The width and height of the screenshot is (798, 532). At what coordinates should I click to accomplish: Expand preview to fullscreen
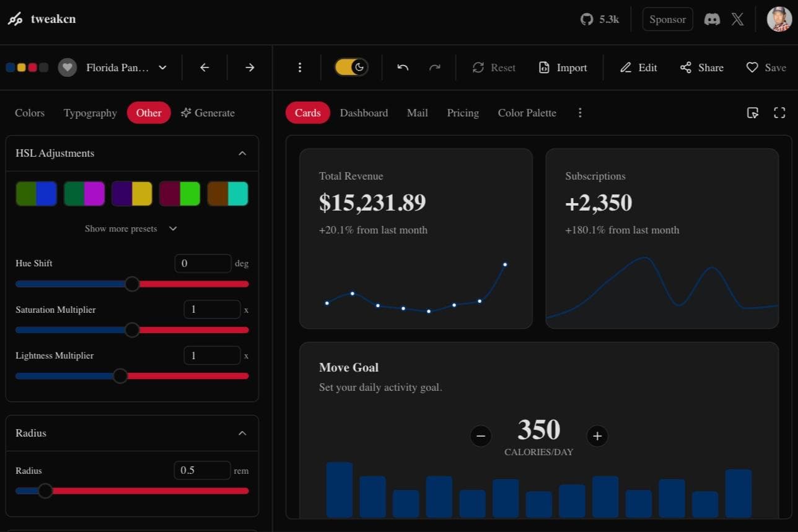point(779,113)
